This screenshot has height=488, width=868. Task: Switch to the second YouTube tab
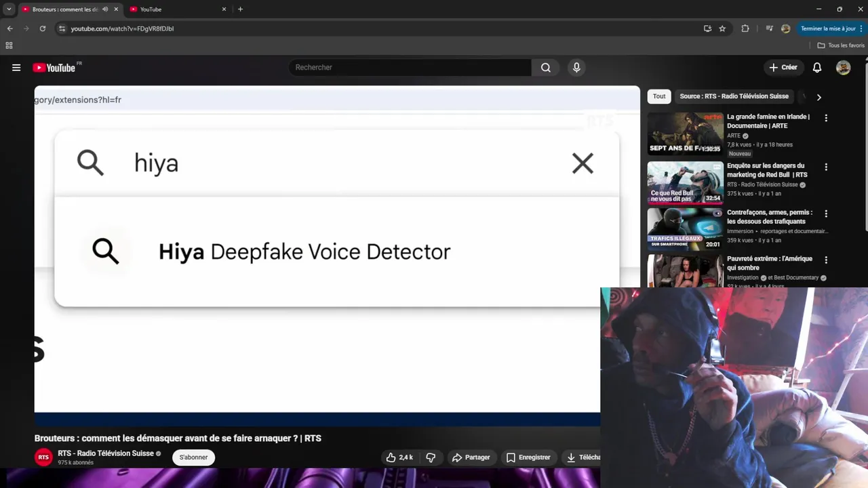click(178, 9)
